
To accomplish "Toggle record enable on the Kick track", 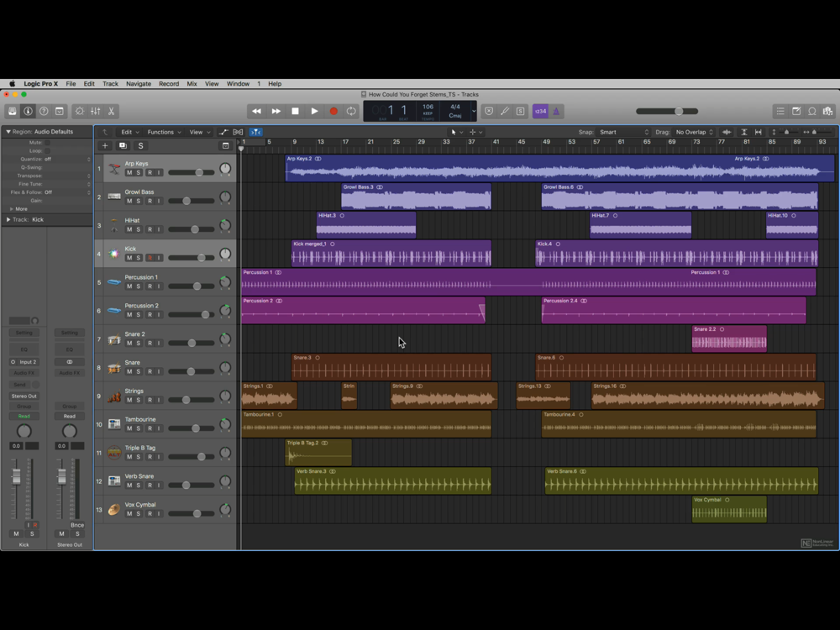I will 150,258.
